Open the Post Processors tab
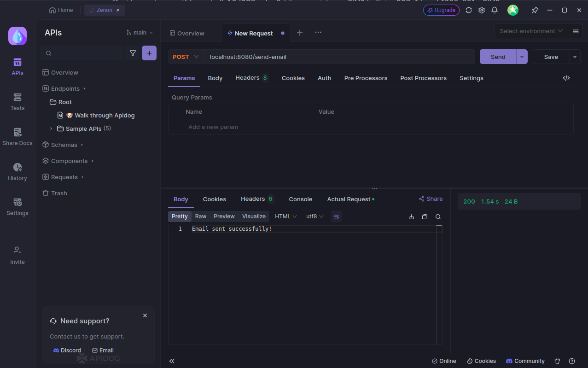Screen dimensions: 588x368 (424, 78)
